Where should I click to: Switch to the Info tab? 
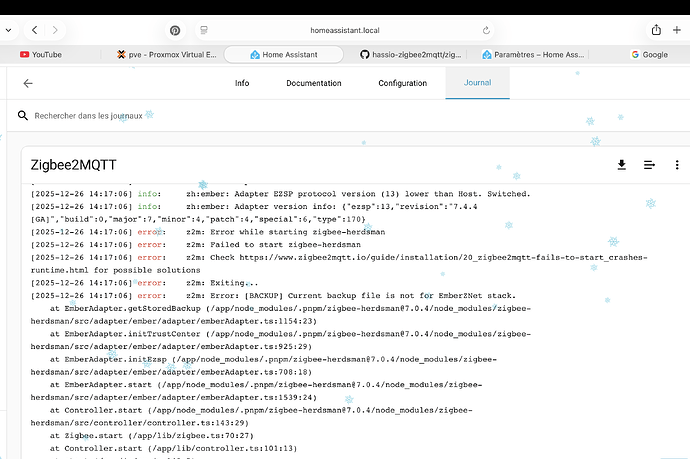point(242,83)
